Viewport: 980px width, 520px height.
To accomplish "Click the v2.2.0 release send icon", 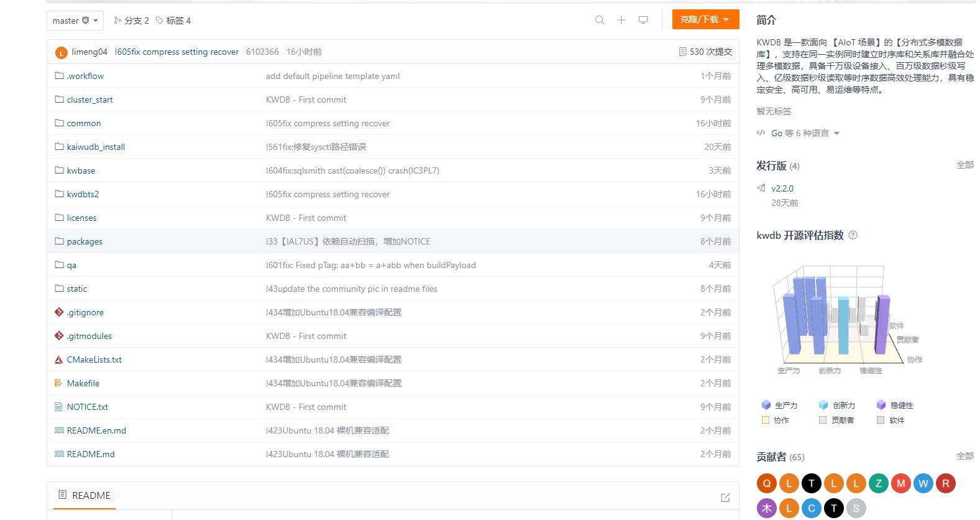I will (x=761, y=188).
